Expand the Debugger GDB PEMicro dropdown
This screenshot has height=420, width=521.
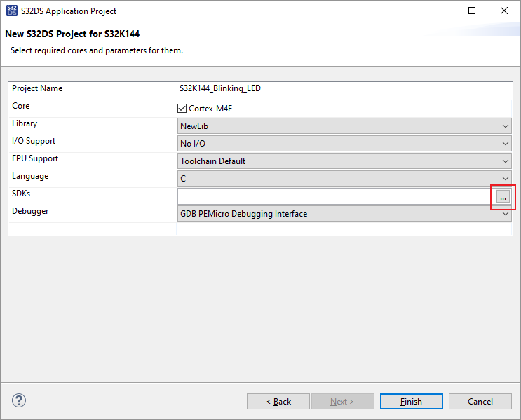click(344, 214)
